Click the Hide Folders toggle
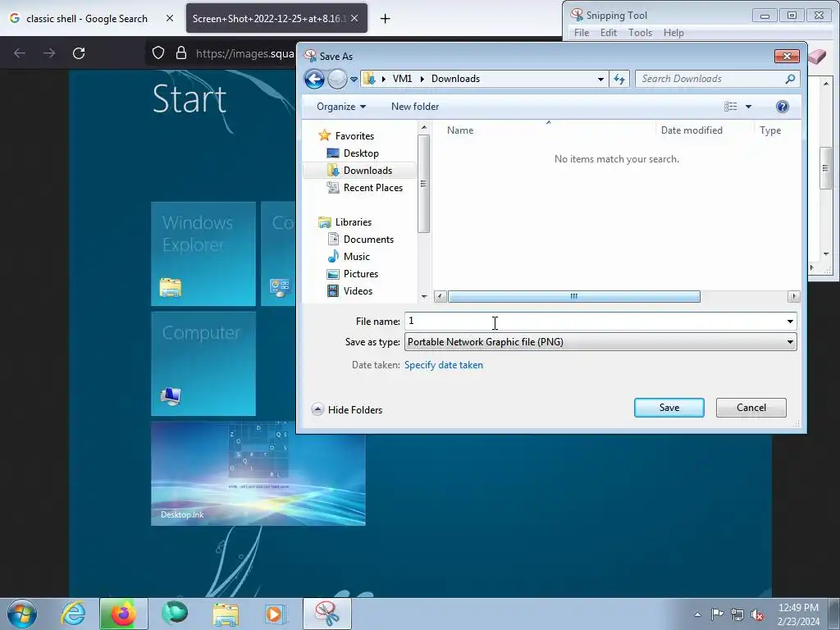Screen dimensions: 840x630 pyautogui.click(x=347, y=410)
